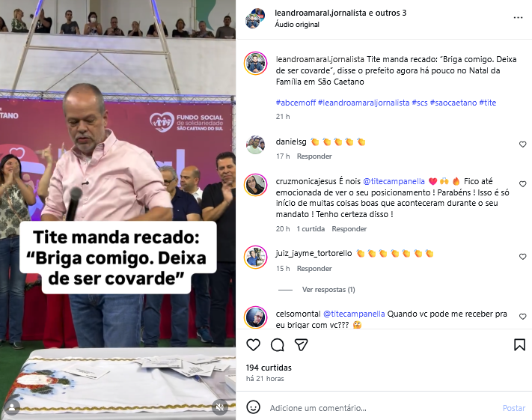Like danielsg's comment

[x=522, y=144]
